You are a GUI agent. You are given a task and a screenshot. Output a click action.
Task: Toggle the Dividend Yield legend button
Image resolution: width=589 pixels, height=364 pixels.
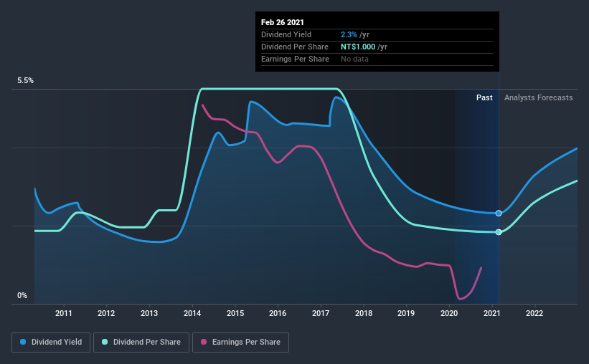pyautogui.click(x=51, y=343)
